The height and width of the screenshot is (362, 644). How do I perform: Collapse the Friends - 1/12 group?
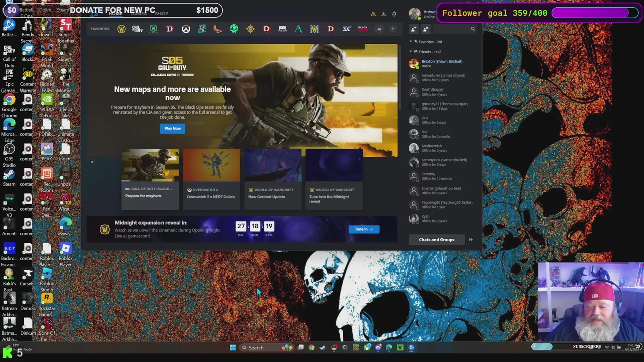click(425, 52)
